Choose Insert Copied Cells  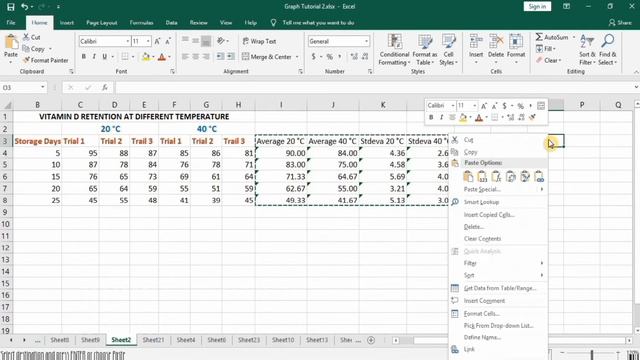pyautogui.click(x=489, y=215)
